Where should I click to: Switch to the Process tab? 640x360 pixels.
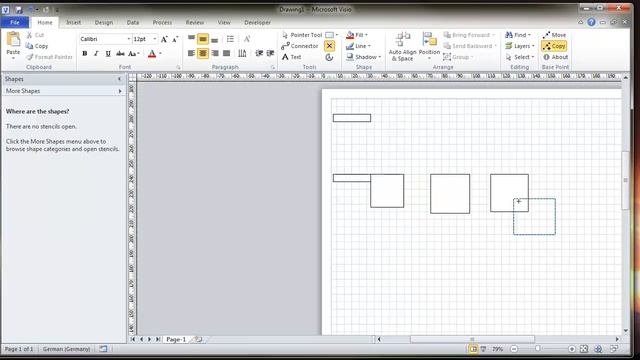(162, 22)
